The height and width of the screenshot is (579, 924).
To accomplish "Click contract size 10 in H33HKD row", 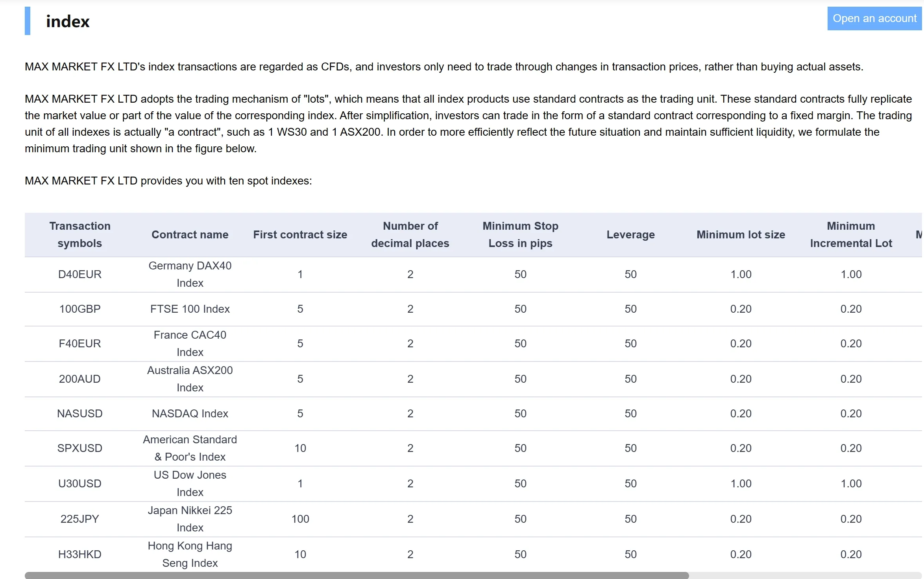I will 300,554.
